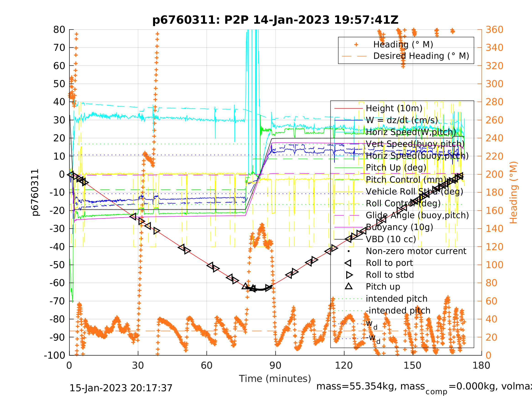The height and width of the screenshot is (399, 532).
Task: Click left y-axis tick label -50
Action: tap(57, 265)
